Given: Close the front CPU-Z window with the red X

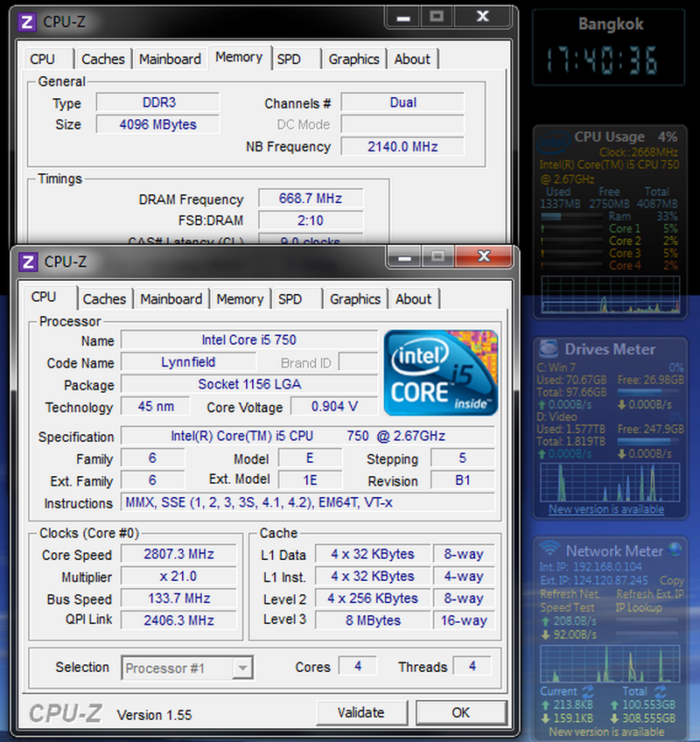Looking at the screenshot, I should [x=484, y=257].
